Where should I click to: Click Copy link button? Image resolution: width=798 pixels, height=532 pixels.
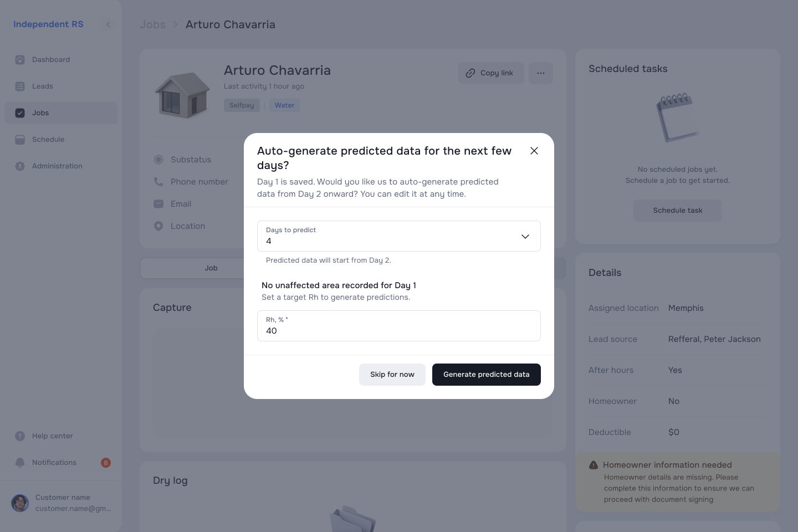pos(491,73)
